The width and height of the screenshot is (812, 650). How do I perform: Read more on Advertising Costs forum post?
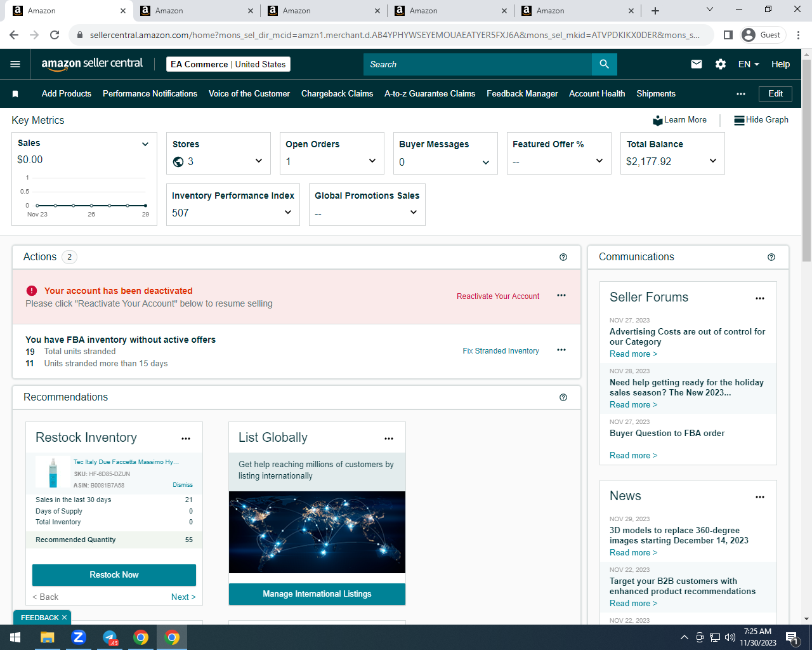pos(633,354)
